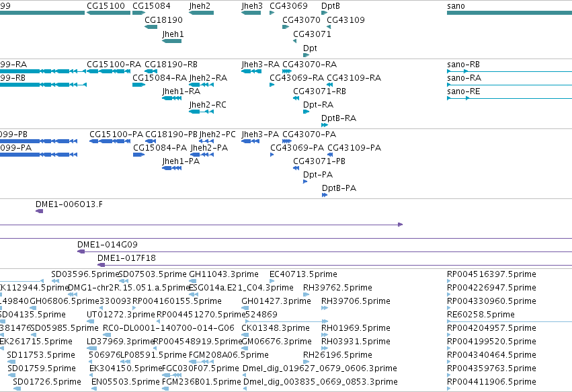This screenshot has width=572, height=392.
Task: Click transcript Jheh1-RA
Action: [181, 91]
